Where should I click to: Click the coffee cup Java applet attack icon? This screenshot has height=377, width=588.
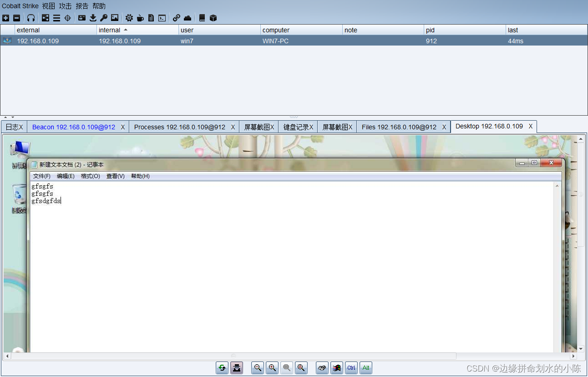tap(140, 18)
